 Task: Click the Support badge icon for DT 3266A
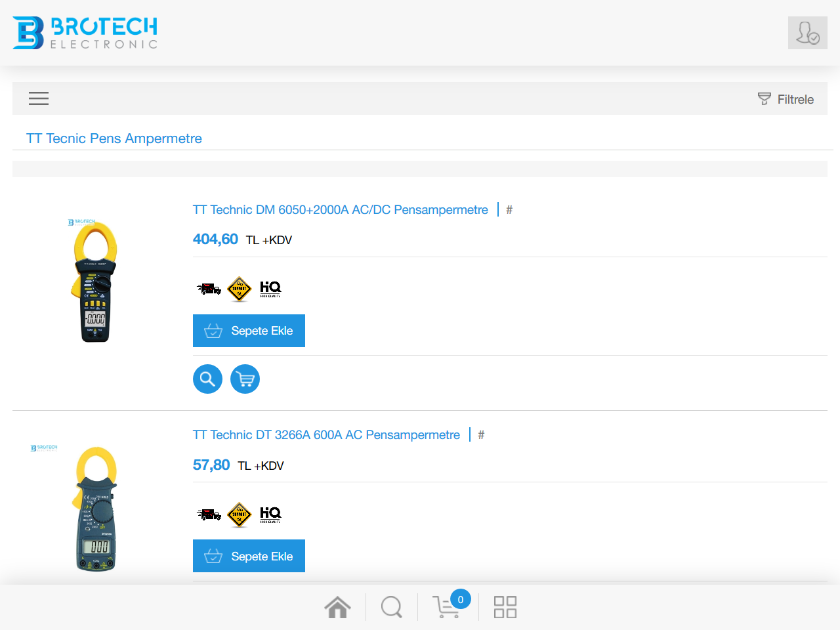click(240, 514)
